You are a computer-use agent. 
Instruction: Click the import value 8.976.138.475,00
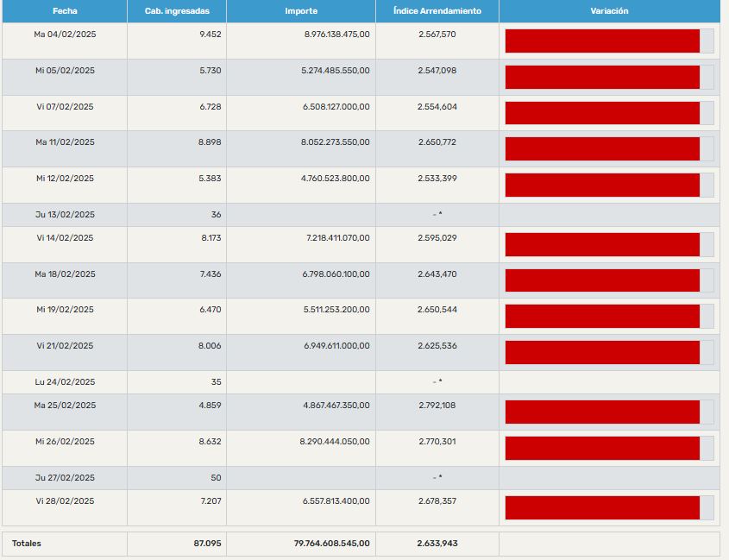336,34
